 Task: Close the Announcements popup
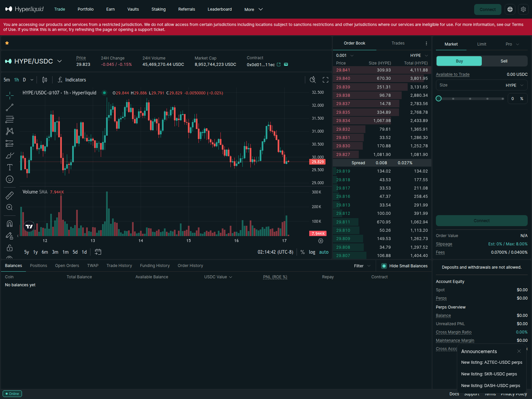click(519, 351)
